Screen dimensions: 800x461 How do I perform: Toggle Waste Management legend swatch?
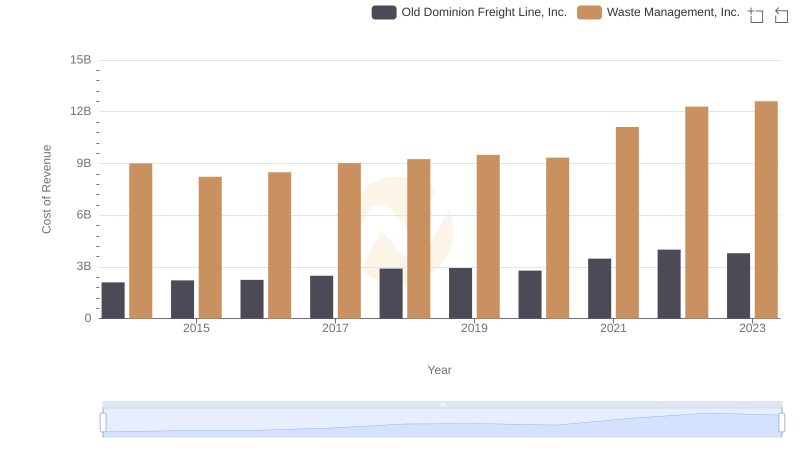pyautogui.click(x=589, y=12)
